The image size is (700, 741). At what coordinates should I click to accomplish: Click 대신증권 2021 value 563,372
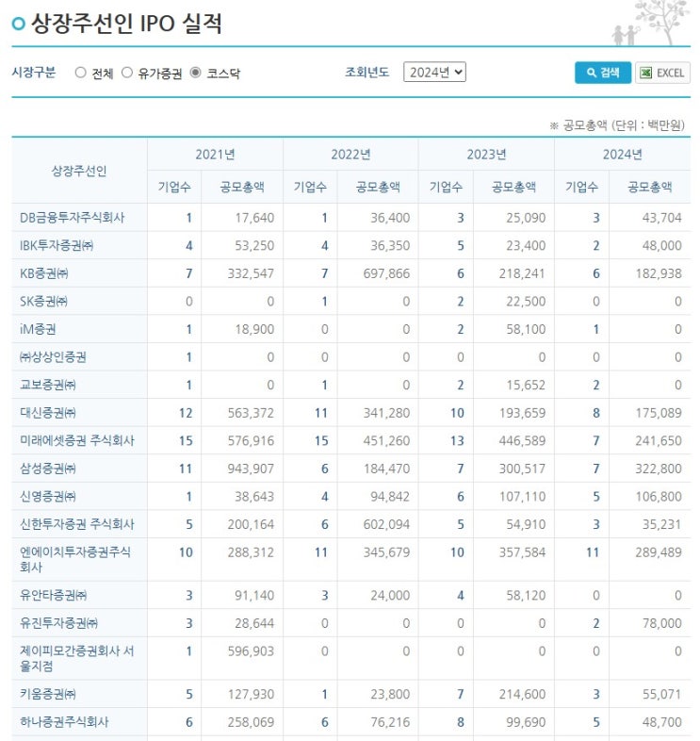[x=251, y=413]
